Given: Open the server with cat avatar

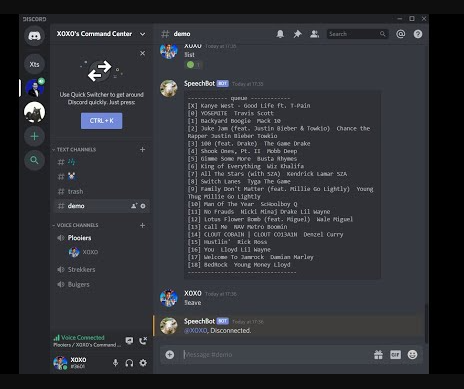Looking at the screenshot, I should coord(34,112).
